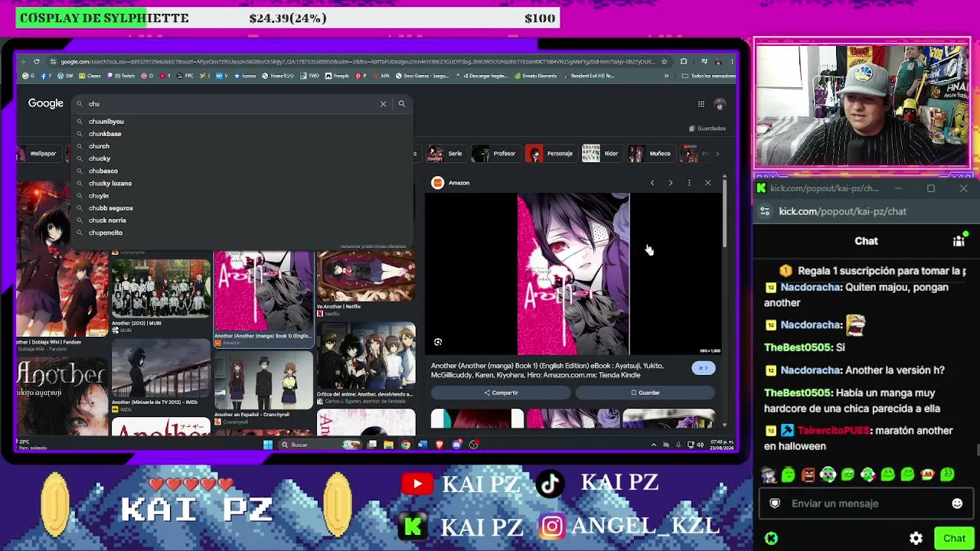Expand the hidden bookmarks overflow chevron
This screenshot has height=551, width=980.
666,76
